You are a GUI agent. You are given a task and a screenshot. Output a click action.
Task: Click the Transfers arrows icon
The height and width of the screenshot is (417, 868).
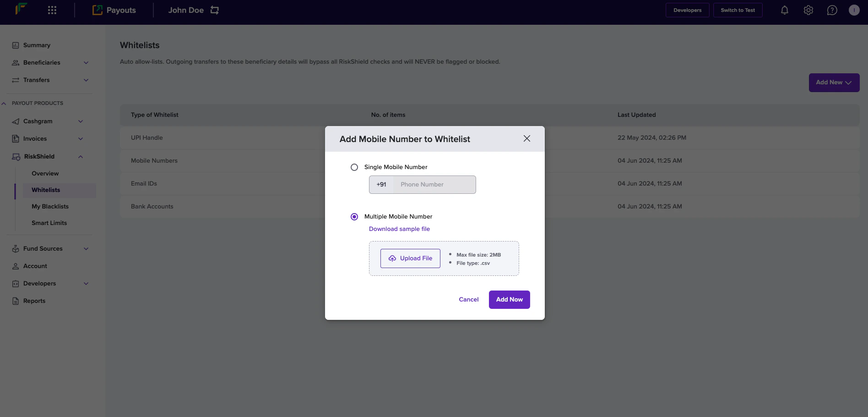16,80
